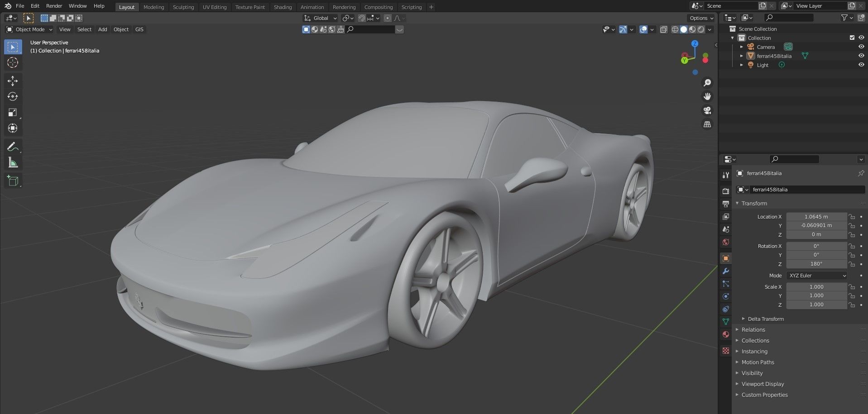Click the pan view hand icon

pyautogui.click(x=707, y=96)
